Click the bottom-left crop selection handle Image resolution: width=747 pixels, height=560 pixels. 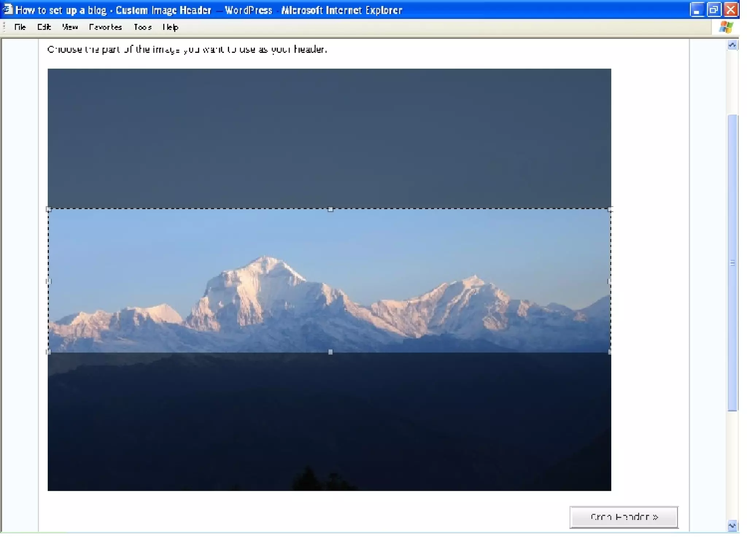(49, 352)
